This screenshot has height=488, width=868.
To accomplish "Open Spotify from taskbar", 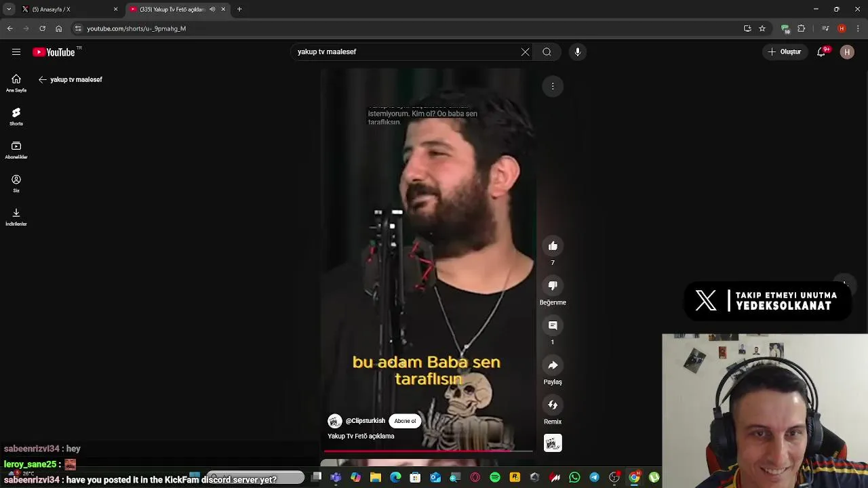I will coord(495,478).
